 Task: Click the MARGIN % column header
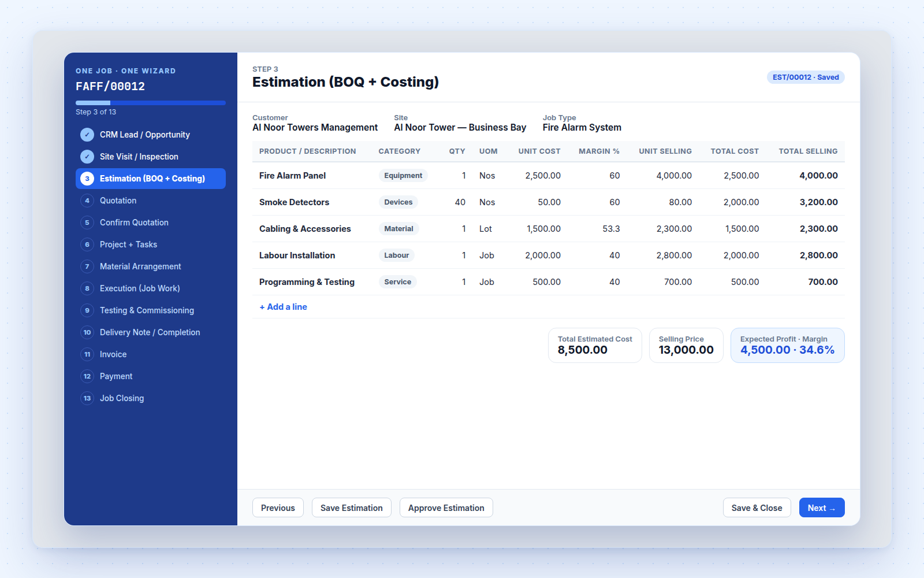599,151
